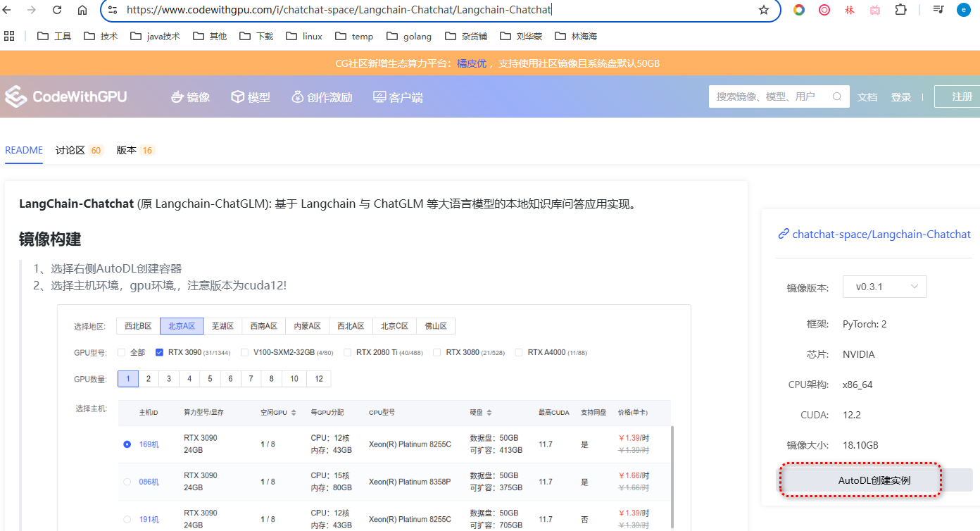Click the 'PyTorch: 2' framework value
The height and width of the screenshot is (531, 980).
click(865, 324)
